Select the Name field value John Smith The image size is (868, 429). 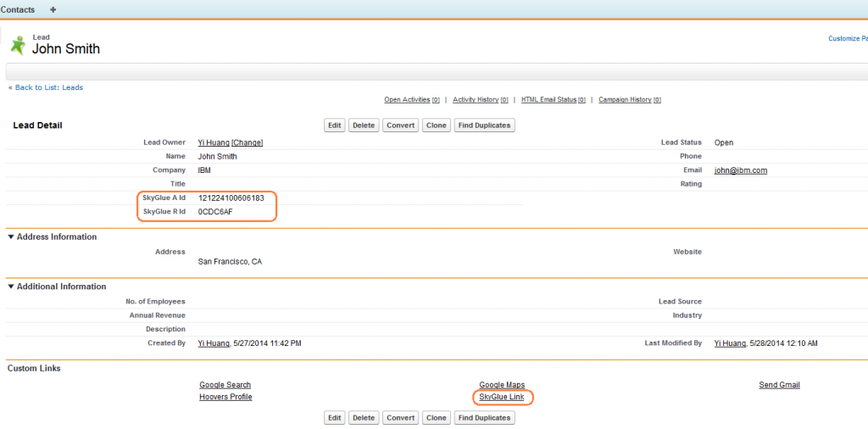[218, 157]
